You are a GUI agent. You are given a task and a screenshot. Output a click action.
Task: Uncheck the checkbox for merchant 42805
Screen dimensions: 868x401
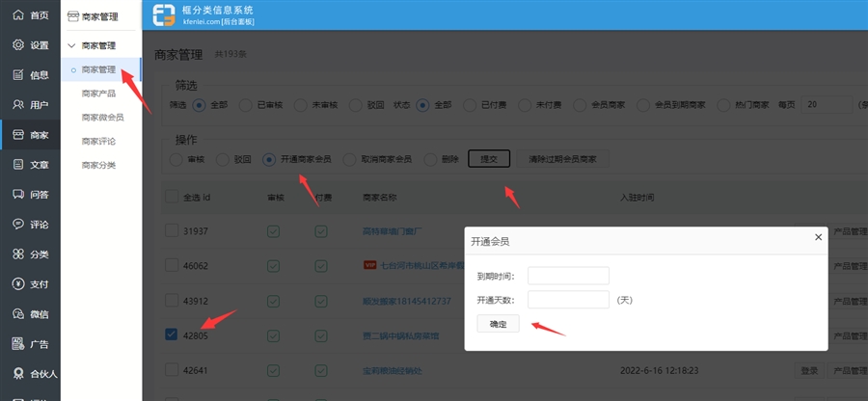point(171,334)
